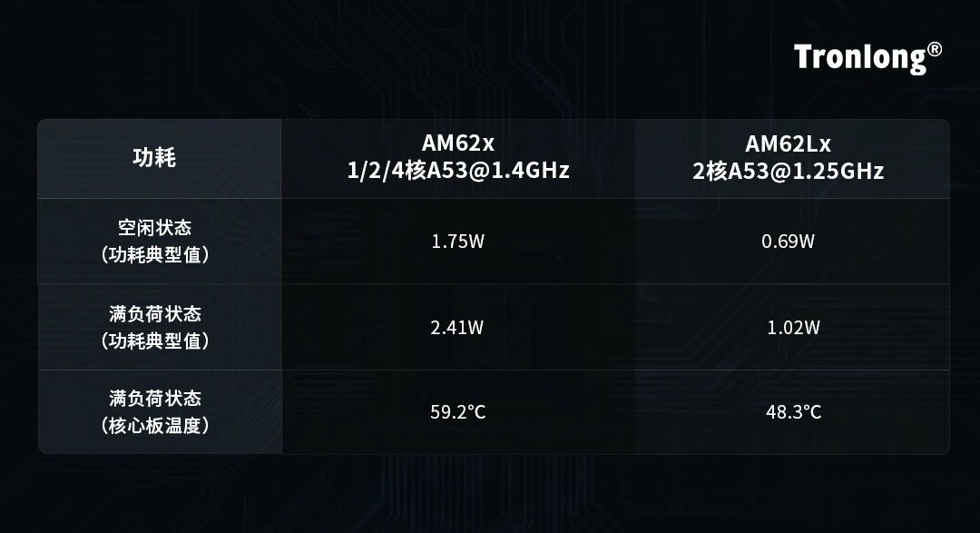The height and width of the screenshot is (533, 980).
Task: Click the 2核A53@1.25GHz text
Action: pyautogui.click(x=789, y=172)
